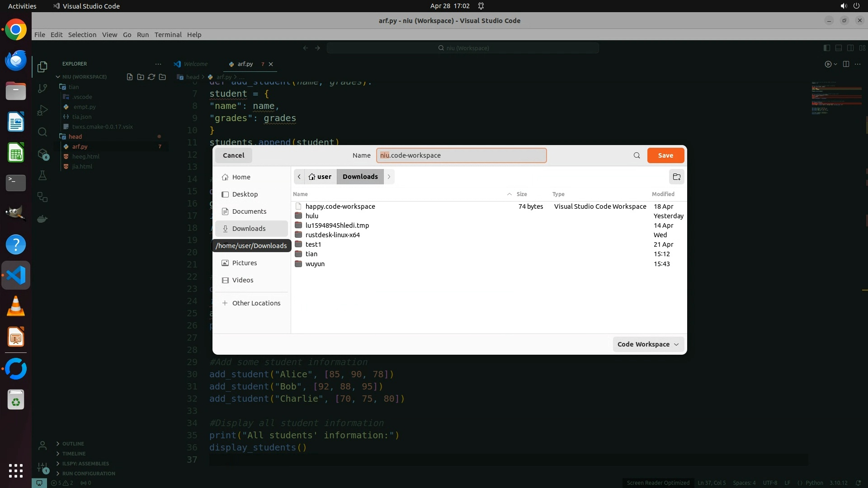This screenshot has width=868, height=488.
Task: Open Source Control view in activity bar
Action: coord(42,89)
